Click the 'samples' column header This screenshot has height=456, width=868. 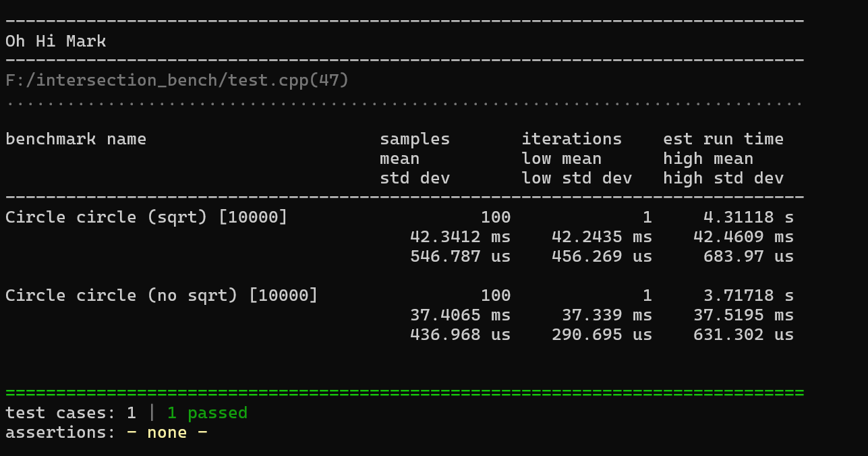pyautogui.click(x=415, y=139)
